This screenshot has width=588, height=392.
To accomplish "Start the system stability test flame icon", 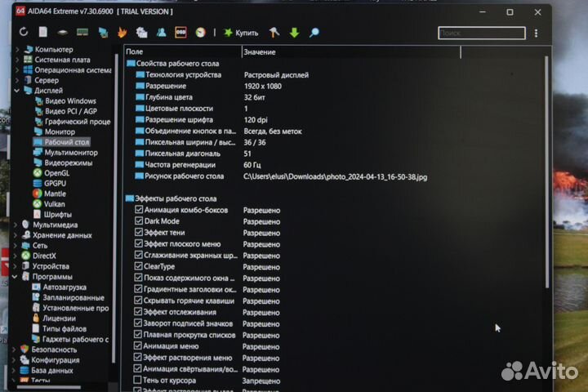I will point(122,33).
